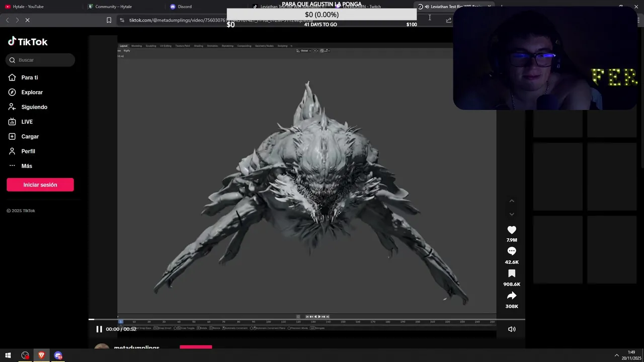Viewport: 644px width, 362px height.
Task: Bookmark this page in the address bar
Action: click(109, 20)
